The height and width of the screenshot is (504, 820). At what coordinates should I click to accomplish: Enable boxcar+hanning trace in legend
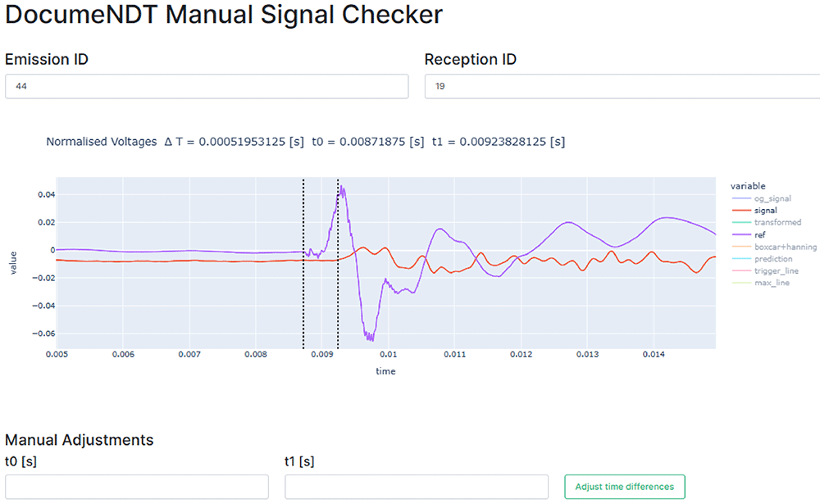(x=774, y=247)
